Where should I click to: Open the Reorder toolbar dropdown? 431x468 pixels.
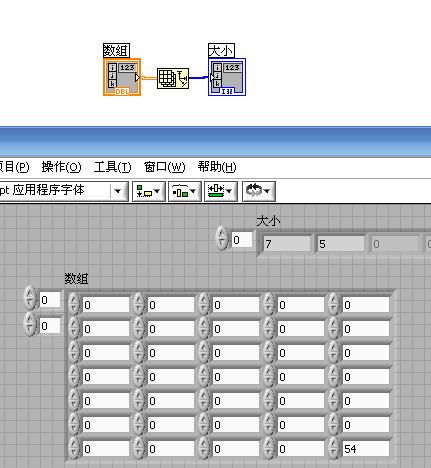click(x=259, y=191)
